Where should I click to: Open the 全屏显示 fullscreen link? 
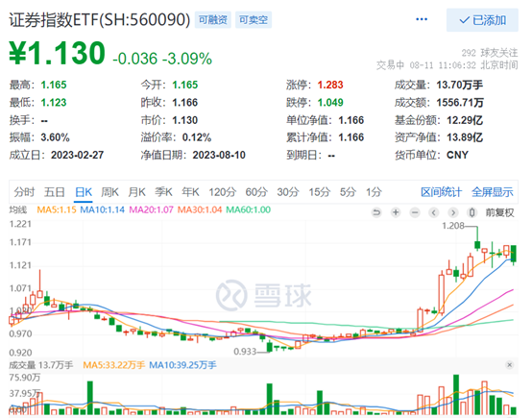click(x=493, y=192)
